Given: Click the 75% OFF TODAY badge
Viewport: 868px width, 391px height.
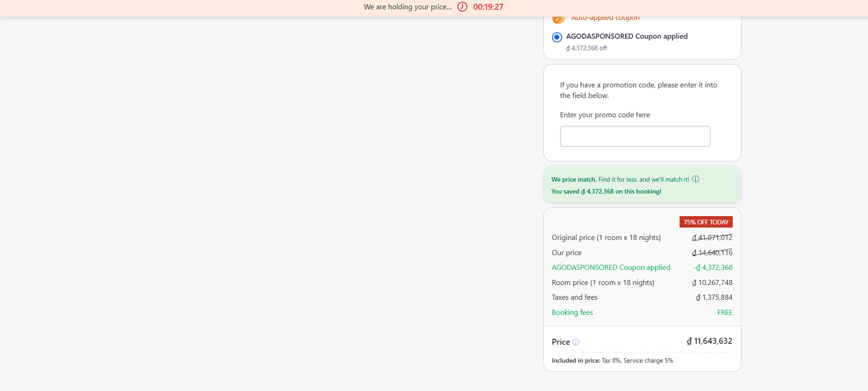Looking at the screenshot, I should [705, 222].
